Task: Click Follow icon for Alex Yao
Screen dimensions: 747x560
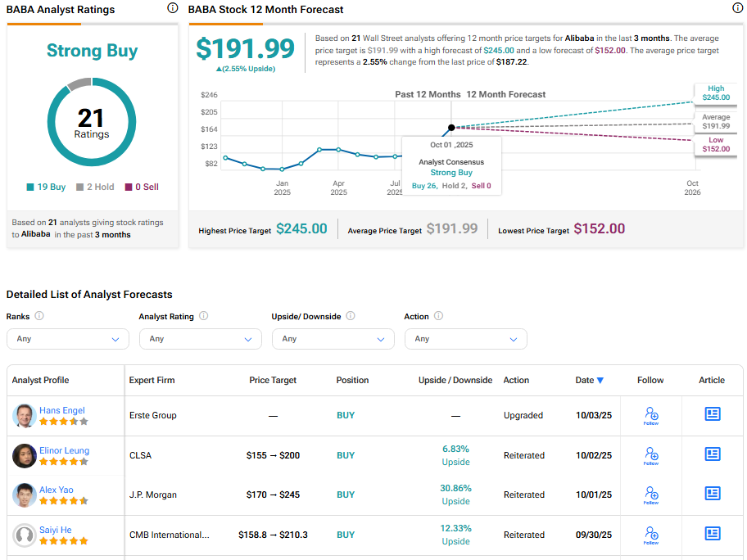Action: [651, 495]
